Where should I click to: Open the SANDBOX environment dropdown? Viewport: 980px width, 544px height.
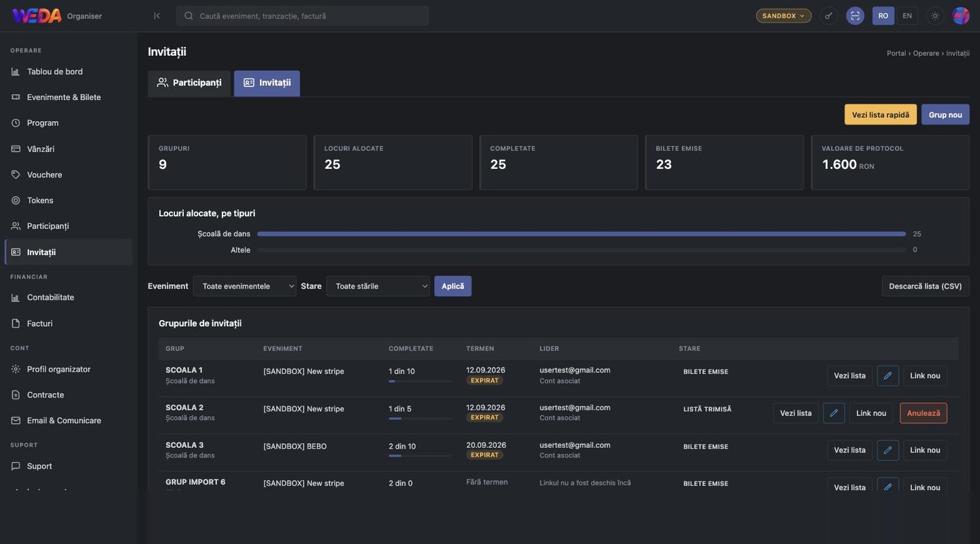784,16
